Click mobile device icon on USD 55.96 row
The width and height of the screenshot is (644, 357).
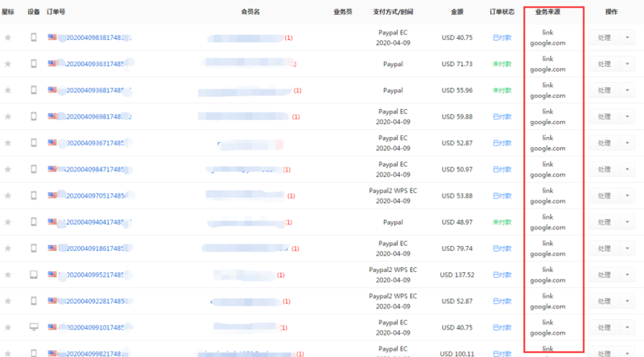tap(33, 90)
